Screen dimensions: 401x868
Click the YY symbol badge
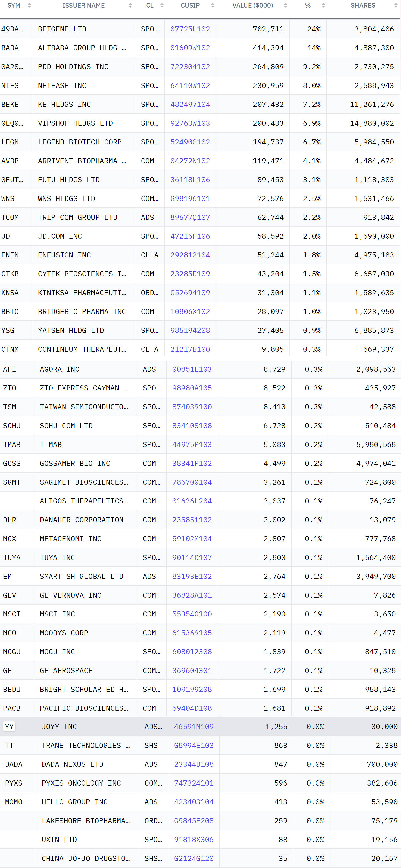(x=9, y=727)
